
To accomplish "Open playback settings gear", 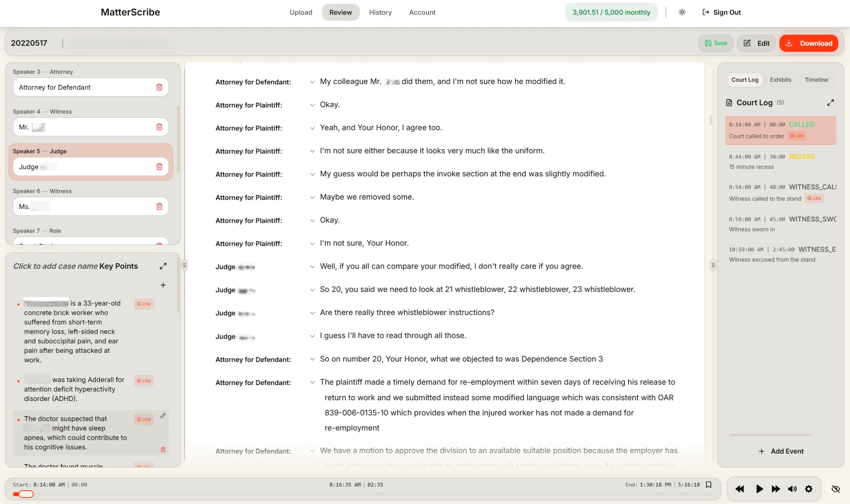I will click(809, 489).
